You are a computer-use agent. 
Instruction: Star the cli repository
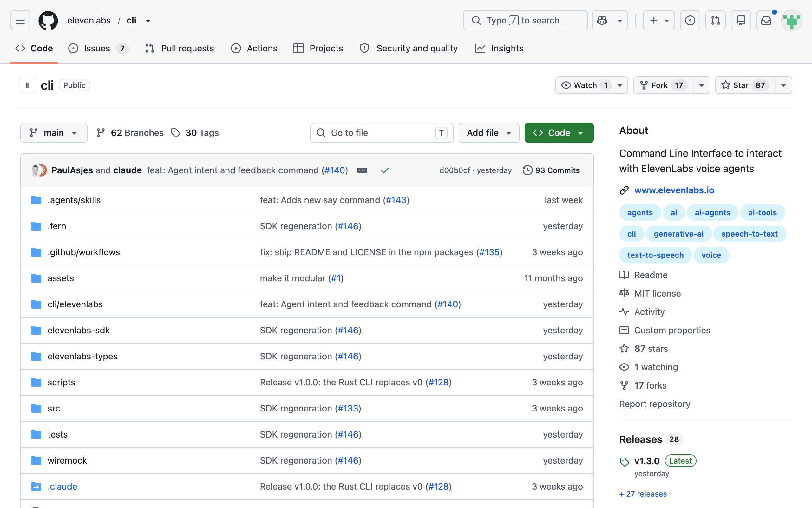(x=745, y=85)
